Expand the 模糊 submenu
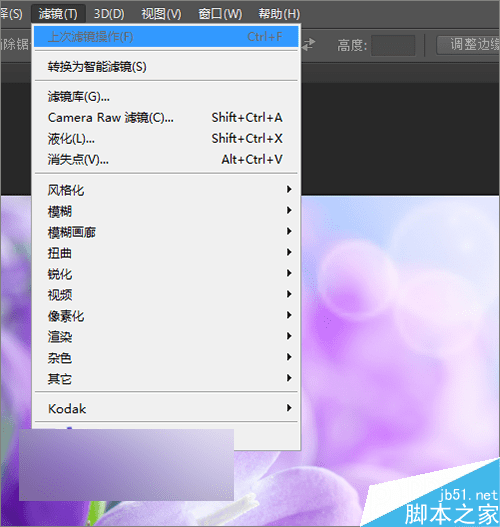 (166, 211)
